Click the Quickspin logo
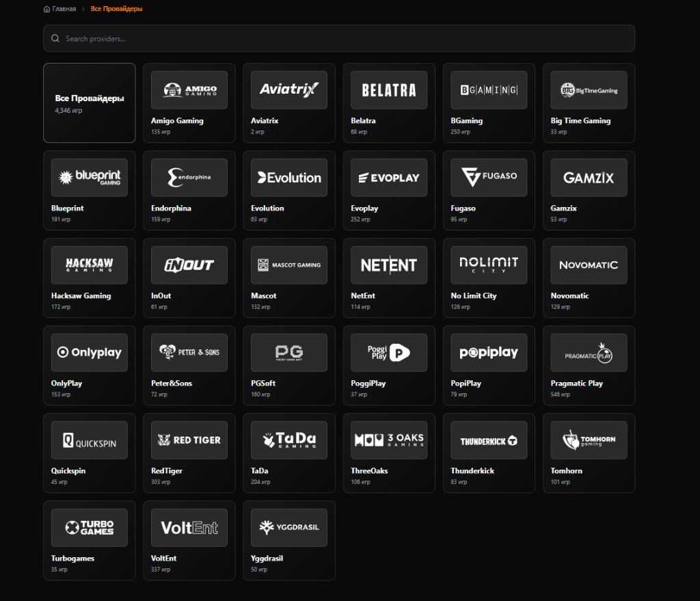This screenshot has width=700, height=601. pyautogui.click(x=90, y=440)
